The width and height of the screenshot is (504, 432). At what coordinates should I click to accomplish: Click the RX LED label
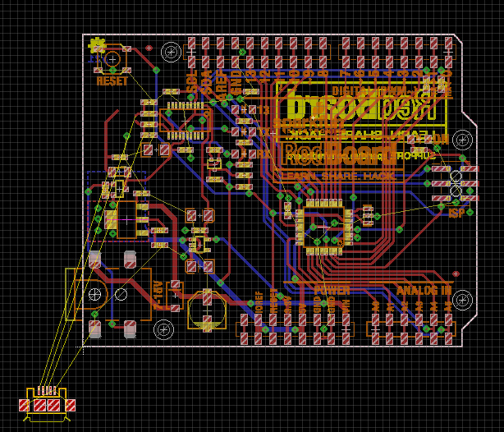click(264, 154)
